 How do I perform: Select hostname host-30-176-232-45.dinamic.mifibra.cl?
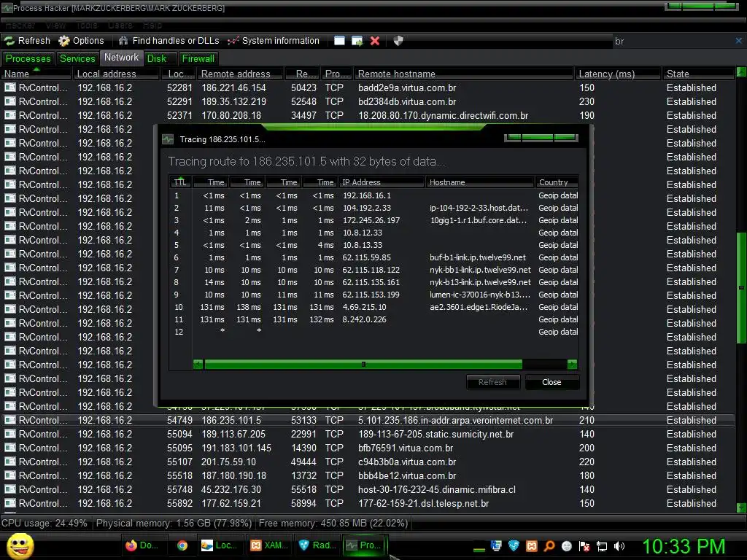[437, 489]
